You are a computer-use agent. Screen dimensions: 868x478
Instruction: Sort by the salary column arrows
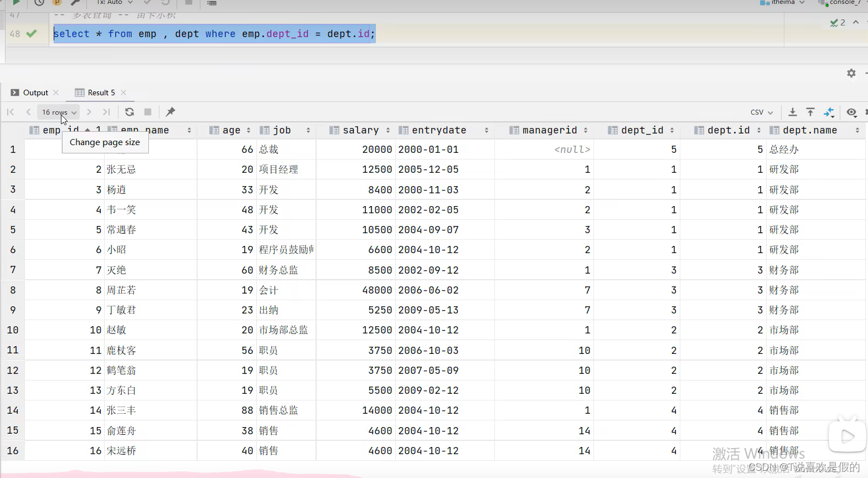pos(388,130)
